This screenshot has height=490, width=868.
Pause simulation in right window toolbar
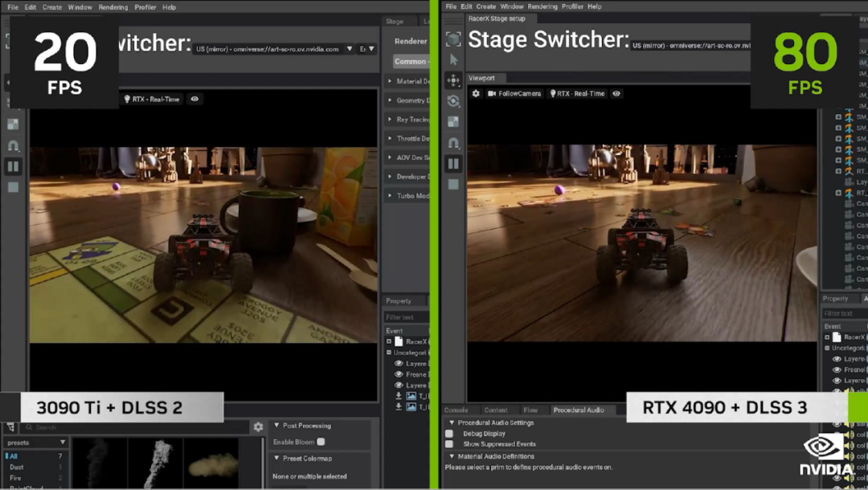pos(453,164)
